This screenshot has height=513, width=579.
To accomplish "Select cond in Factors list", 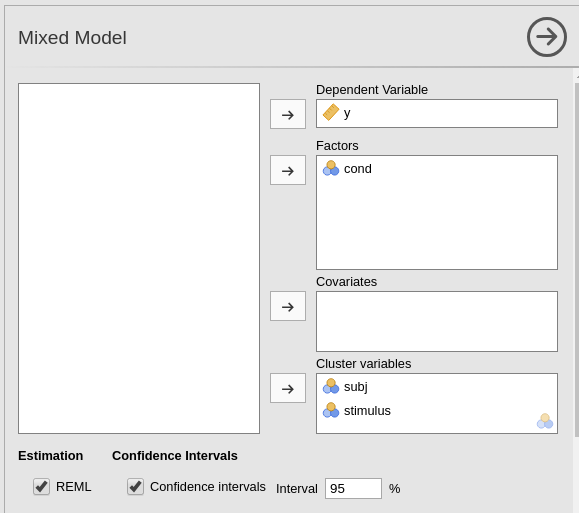I will coord(437,169).
